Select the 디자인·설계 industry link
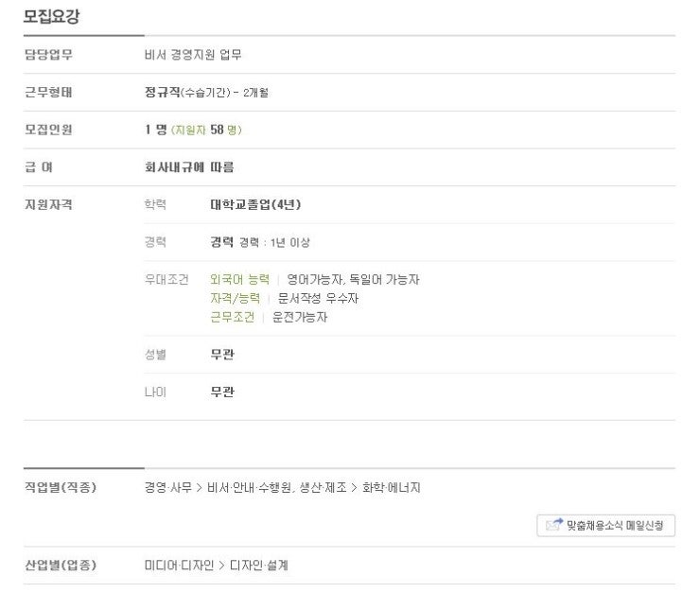 pyautogui.click(x=258, y=566)
